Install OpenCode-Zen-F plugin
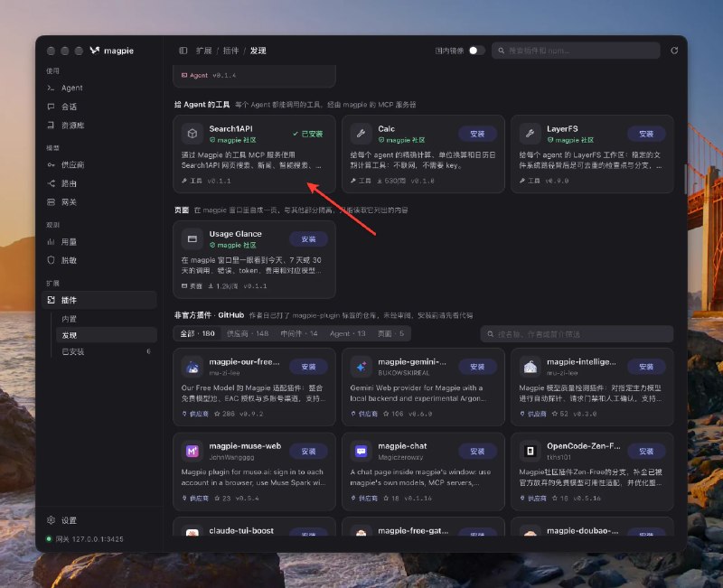723x588 pixels. 646,451
